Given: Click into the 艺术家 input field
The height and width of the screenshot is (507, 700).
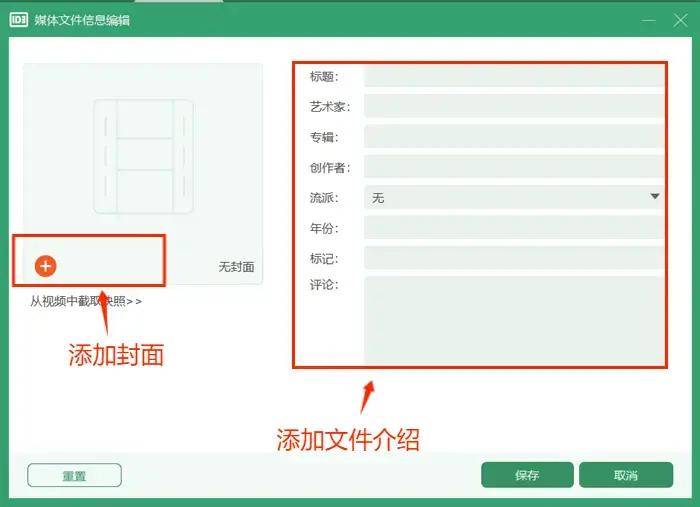Looking at the screenshot, I should click(514, 106).
